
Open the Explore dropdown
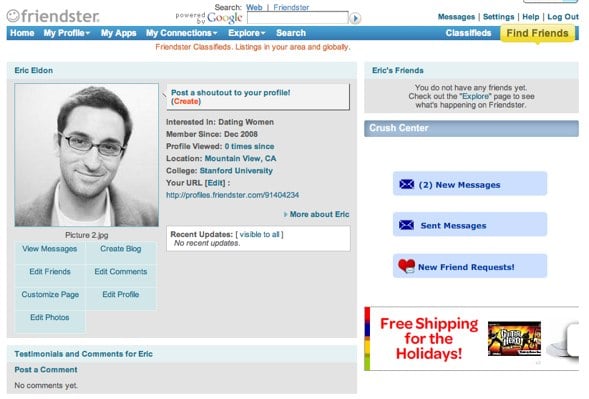(x=246, y=33)
